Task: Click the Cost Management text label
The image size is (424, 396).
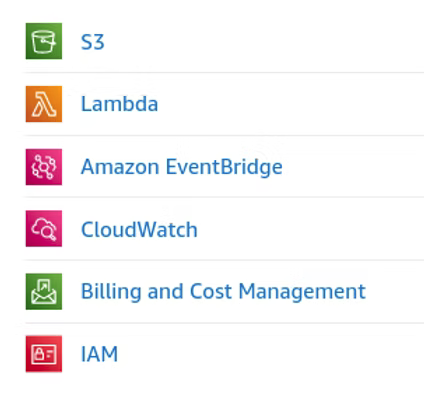Action: tap(278, 292)
